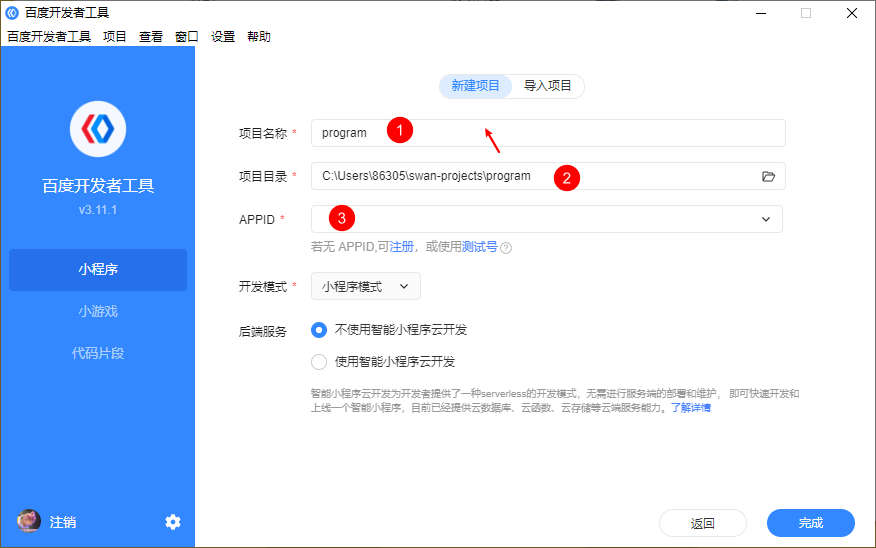Click the 返回 button
Viewport: 876px width, 548px height.
point(703,523)
